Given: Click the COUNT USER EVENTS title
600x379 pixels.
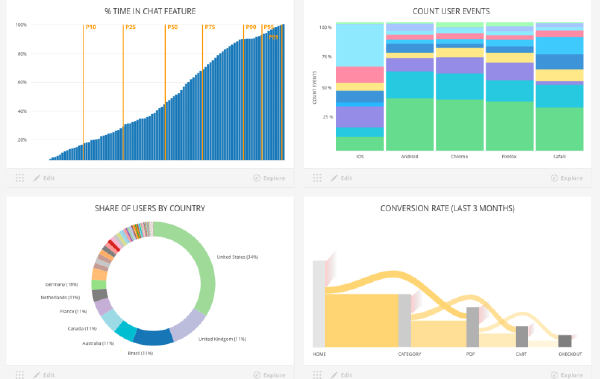Looking at the screenshot, I should [x=451, y=11].
